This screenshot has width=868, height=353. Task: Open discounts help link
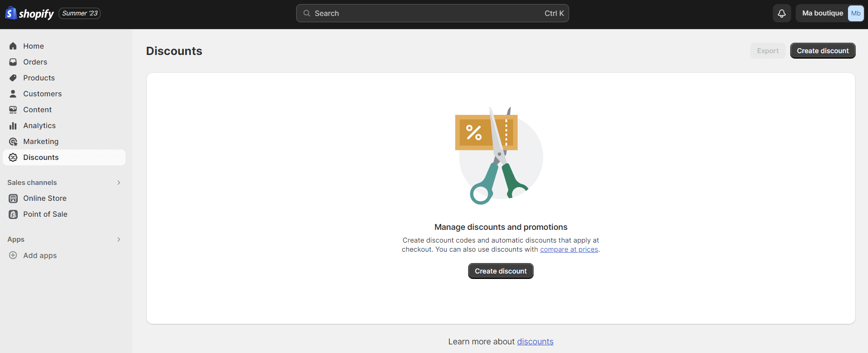pyautogui.click(x=535, y=342)
